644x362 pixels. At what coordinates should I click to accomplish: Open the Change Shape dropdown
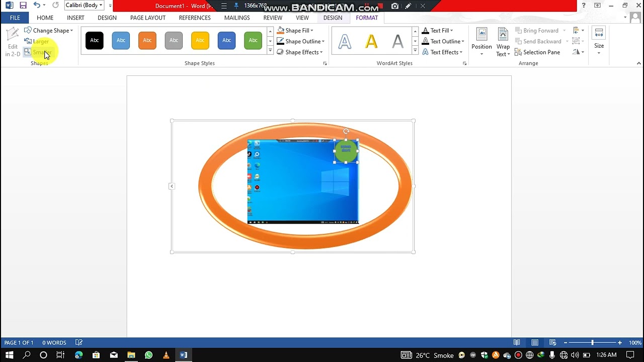pyautogui.click(x=49, y=31)
